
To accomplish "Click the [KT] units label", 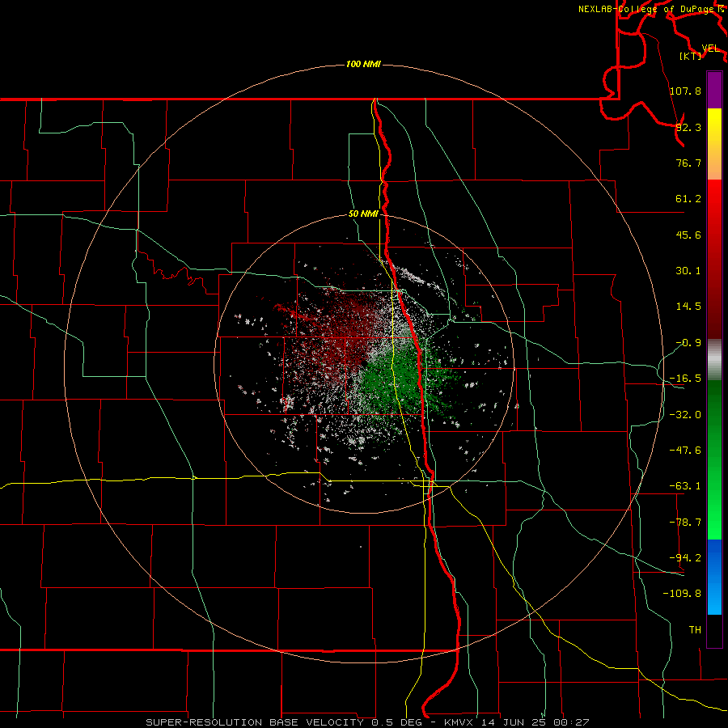I will 691,56.
